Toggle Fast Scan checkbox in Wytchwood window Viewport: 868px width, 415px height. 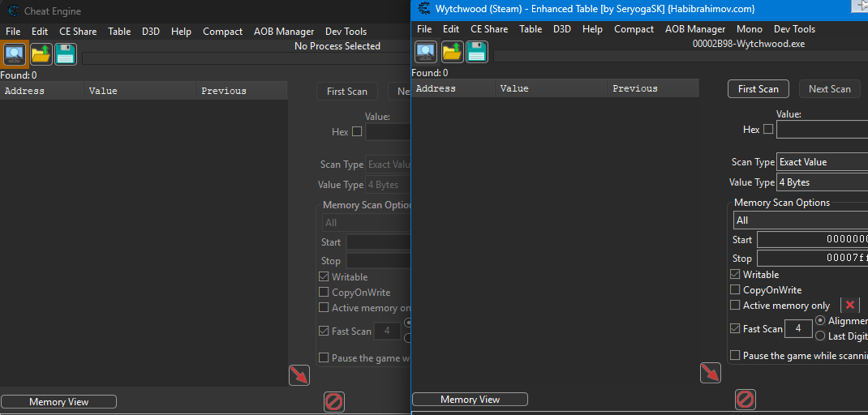(x=735, y=329)
